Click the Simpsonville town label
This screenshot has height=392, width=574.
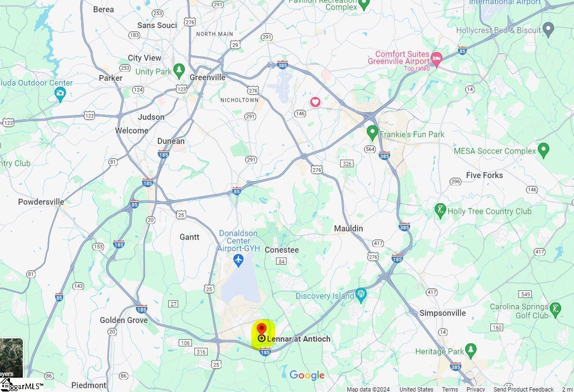pyautogui.click(x=442, y=313)
